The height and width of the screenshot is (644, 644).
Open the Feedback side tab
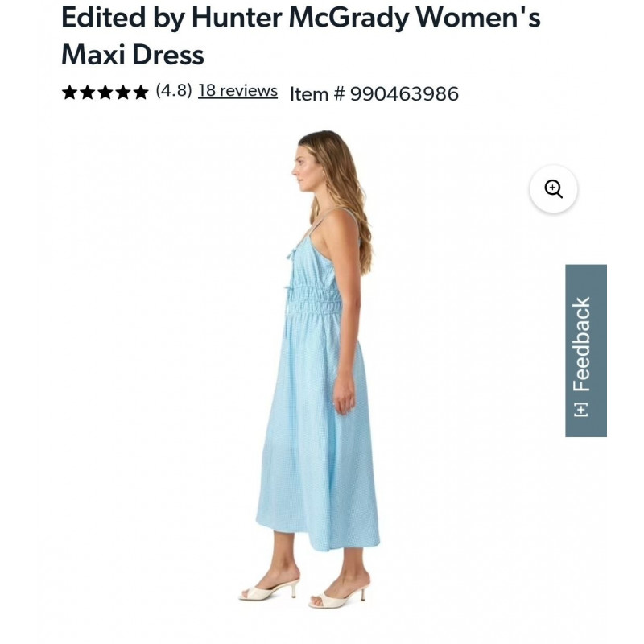click(585, 350)
